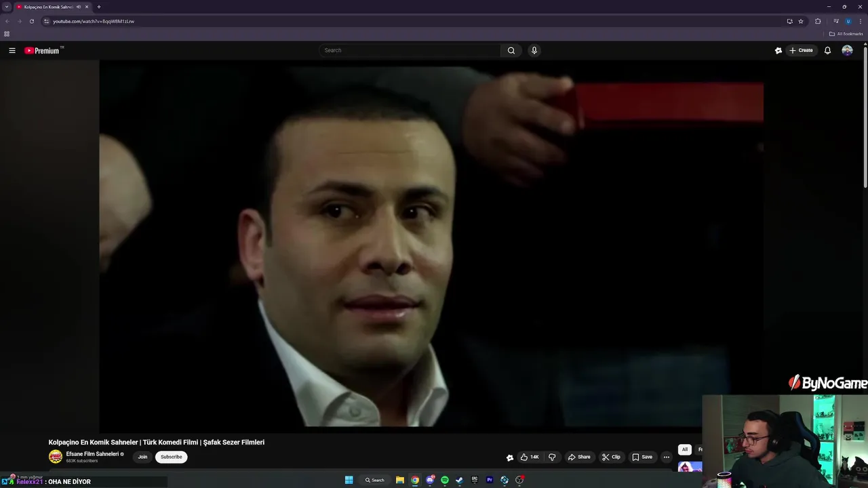Click the install or cast icon in the address bar
The image size is (868, 488).
pyautogui.click(x=789, y=21)
